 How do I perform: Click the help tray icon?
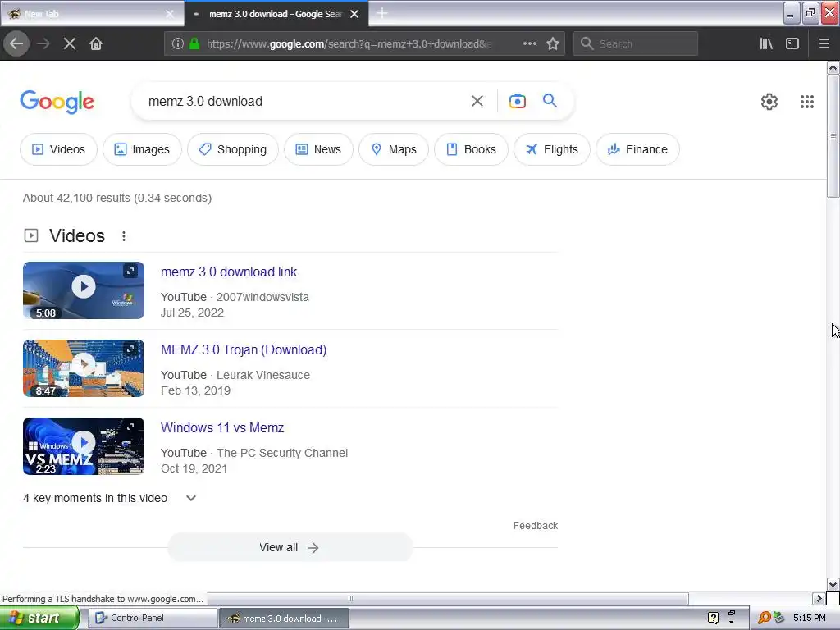(x=713, y=618)
